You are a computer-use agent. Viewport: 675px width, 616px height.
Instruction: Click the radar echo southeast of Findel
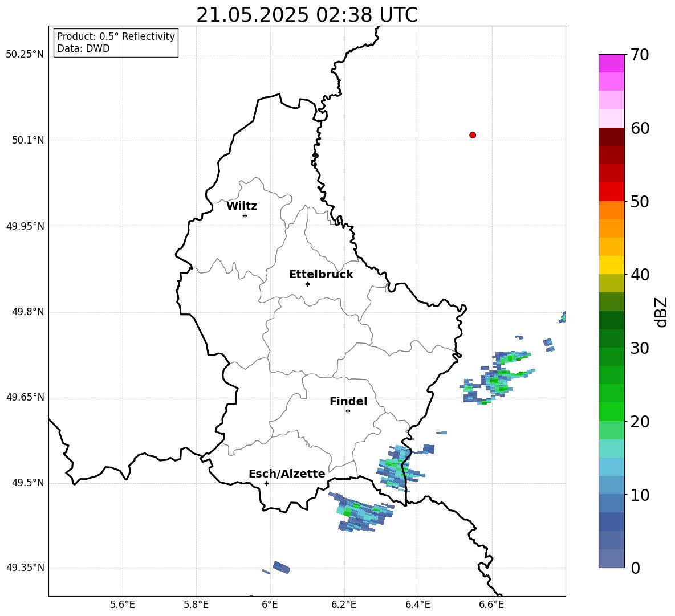[400, 468]
